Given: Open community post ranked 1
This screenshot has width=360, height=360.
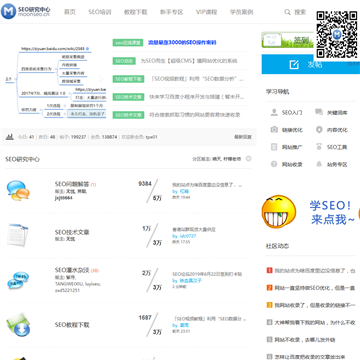Looking at the screenshot, I should 314,270.
